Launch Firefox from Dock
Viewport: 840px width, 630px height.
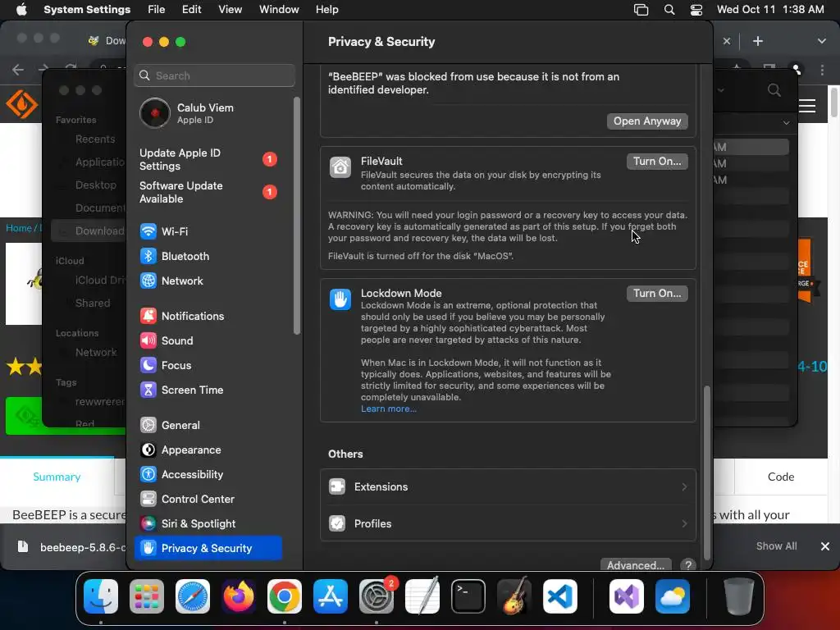click(x=239, y=596)
